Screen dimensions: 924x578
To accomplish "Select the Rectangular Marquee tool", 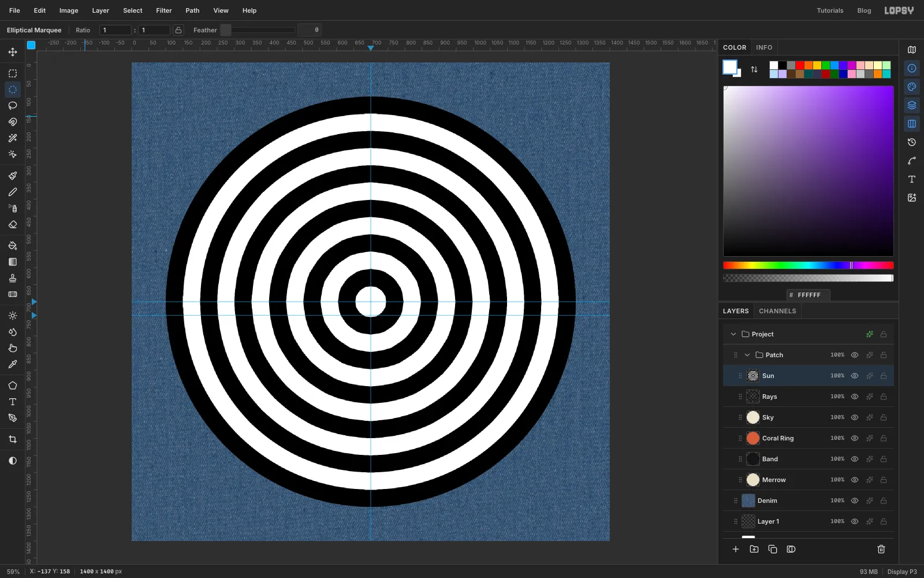I will (x=13, y=73).
